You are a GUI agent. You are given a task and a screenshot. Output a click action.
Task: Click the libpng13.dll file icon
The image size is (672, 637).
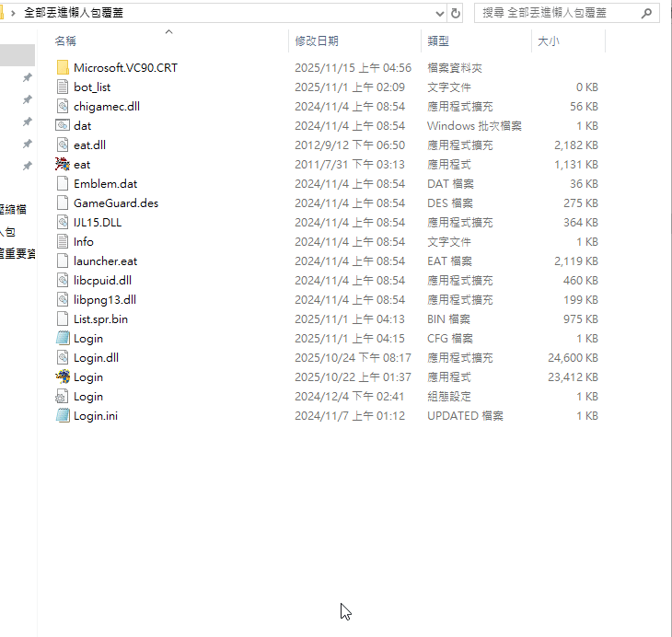[x=63, y=299]
